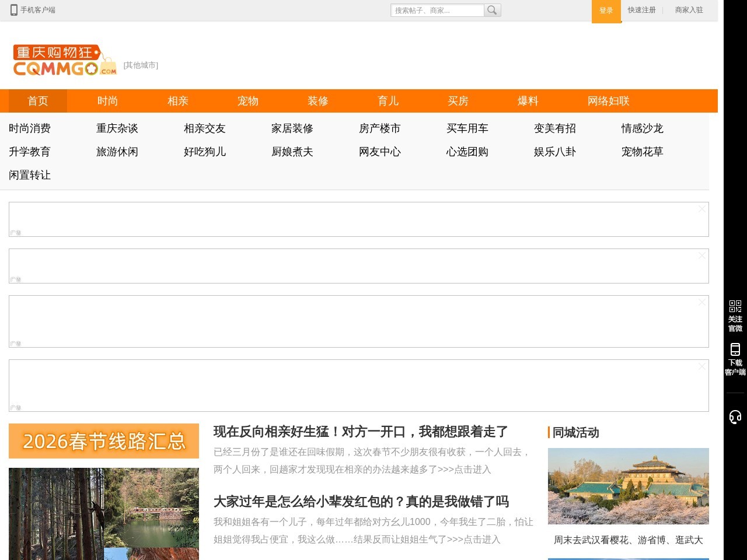Select 爆料 in the navigation bar

click(528, 101)
